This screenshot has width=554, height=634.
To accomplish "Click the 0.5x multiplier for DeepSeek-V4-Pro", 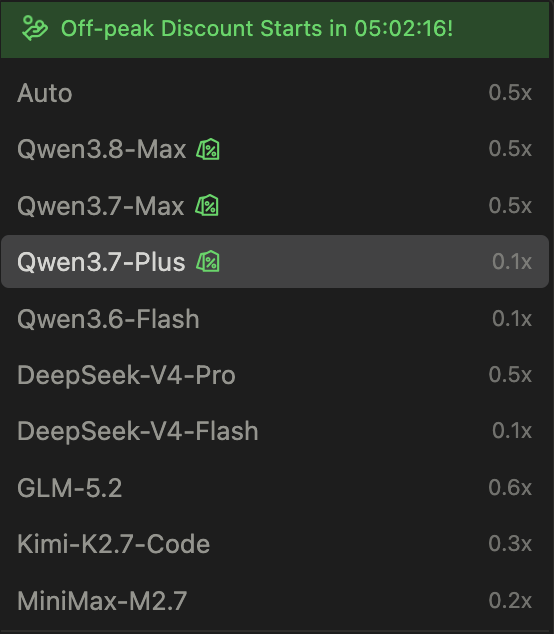I will (510, 375).
